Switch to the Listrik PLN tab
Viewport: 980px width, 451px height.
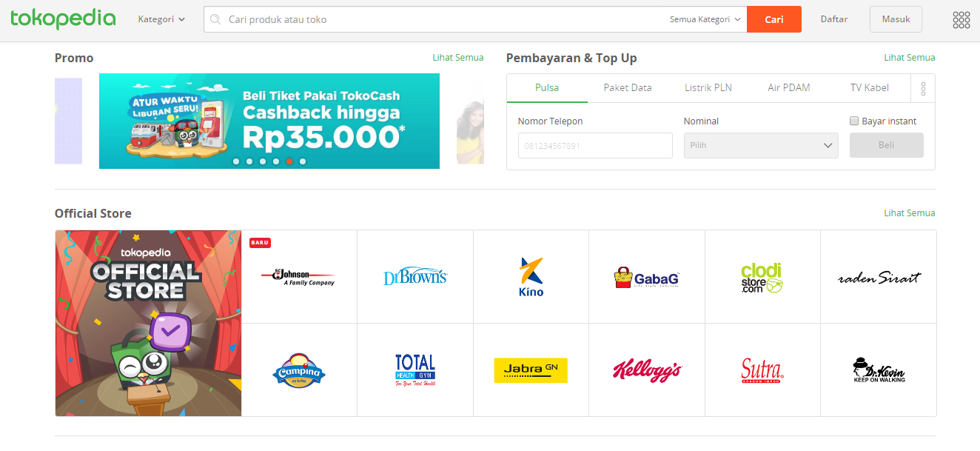point(708,87)
